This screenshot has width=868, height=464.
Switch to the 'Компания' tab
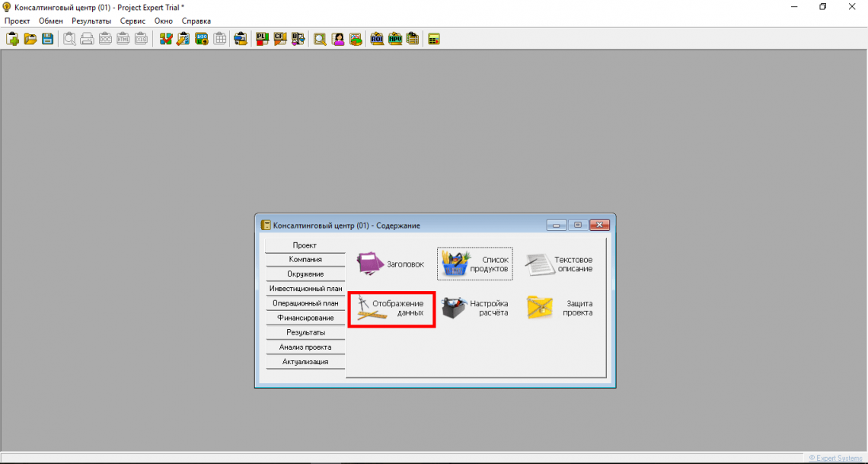[x=305, y=260]
